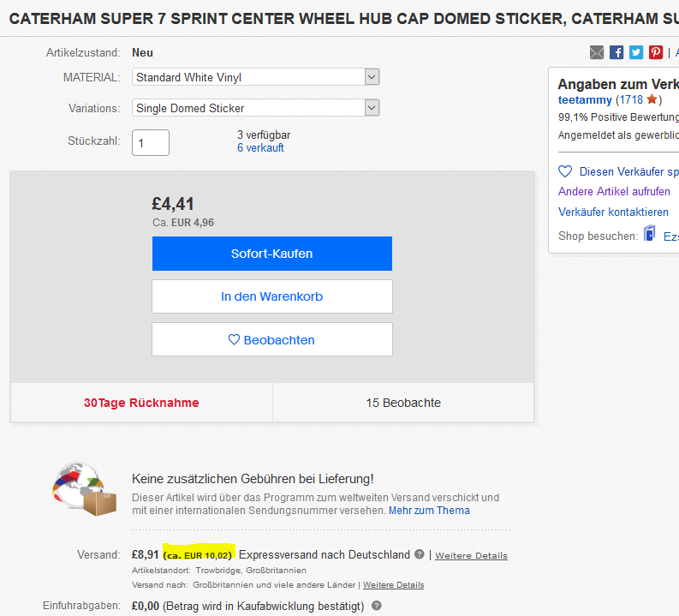Open 'Mehr zum Thema' link

pos(429,510)
